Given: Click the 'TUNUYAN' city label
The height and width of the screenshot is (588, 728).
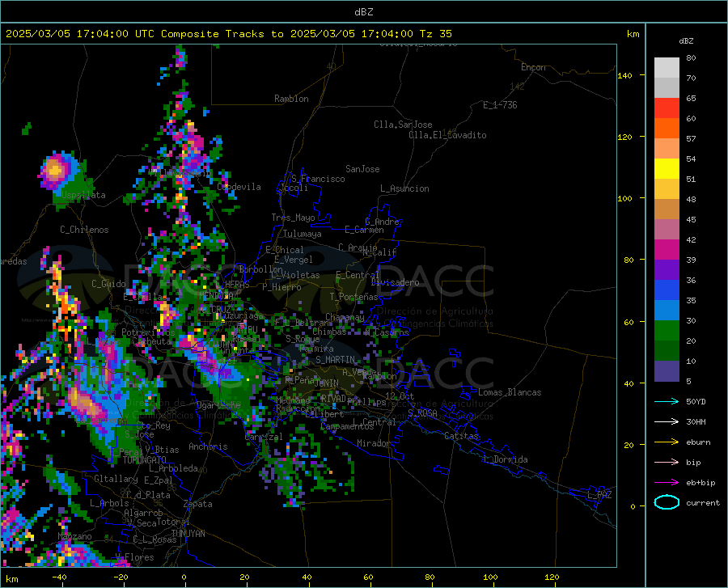Looking at the screenshot, I should pyautogui.click(x=188, y=533).
